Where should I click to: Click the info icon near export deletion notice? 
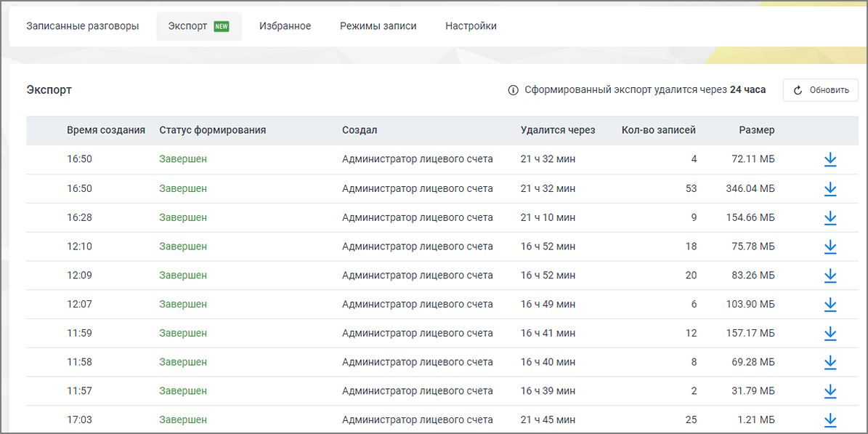point(513,90)
